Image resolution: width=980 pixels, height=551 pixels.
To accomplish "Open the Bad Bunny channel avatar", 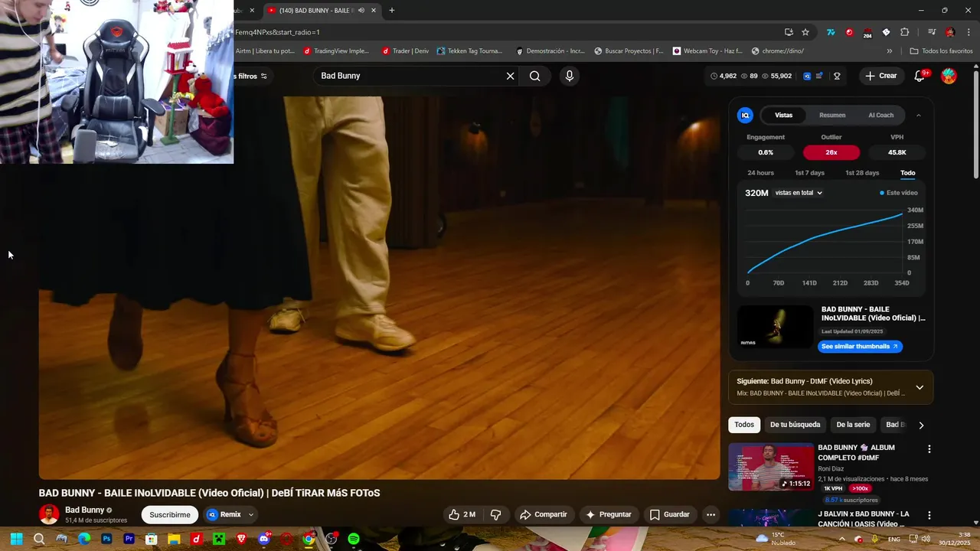I will [49, 515].
